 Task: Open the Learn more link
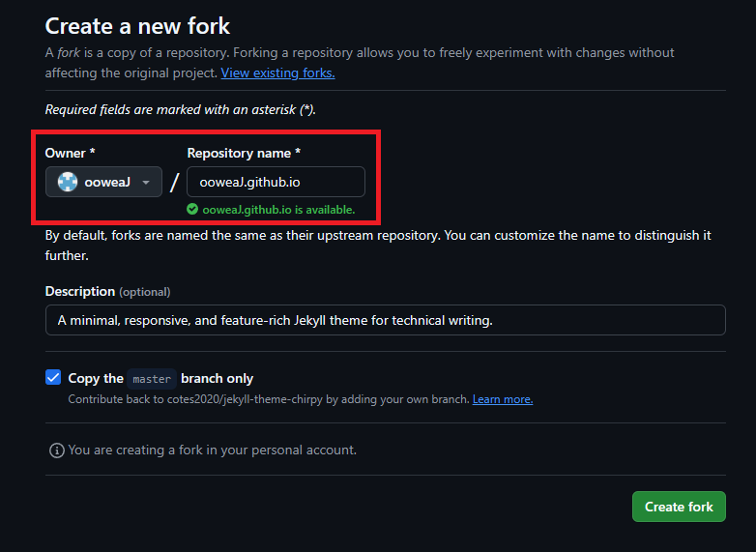503,399
